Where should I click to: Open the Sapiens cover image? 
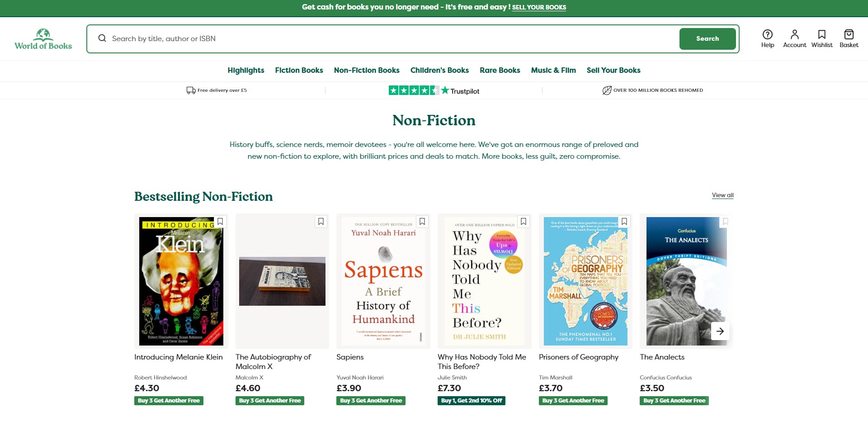[x=383, y=281]
